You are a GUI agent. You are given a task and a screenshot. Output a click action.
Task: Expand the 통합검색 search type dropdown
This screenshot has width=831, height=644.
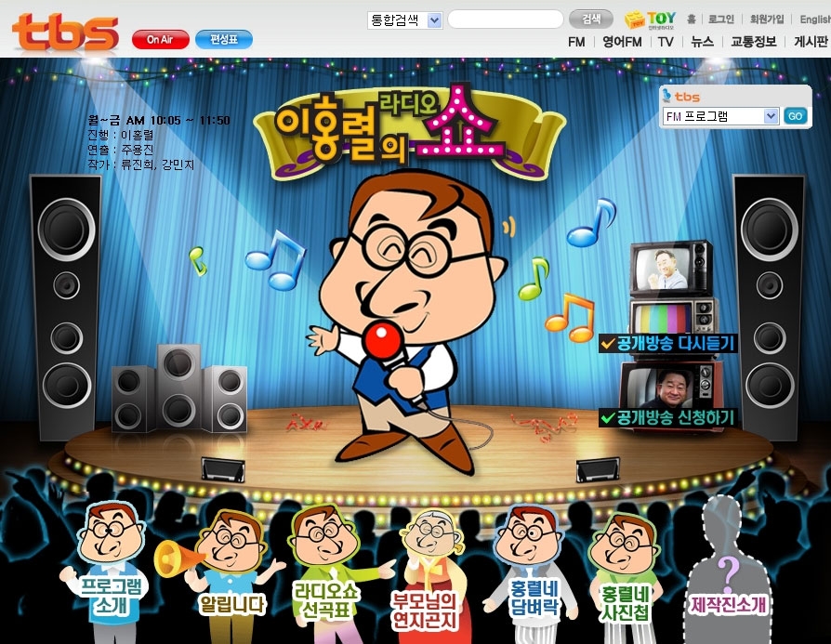[x=405, y=20]
